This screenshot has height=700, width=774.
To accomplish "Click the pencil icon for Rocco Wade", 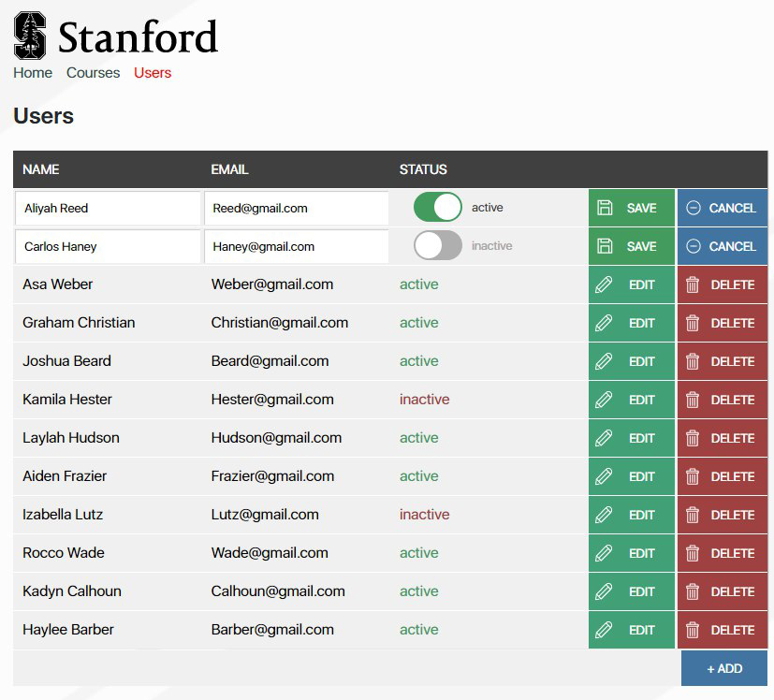I will 604,553.
